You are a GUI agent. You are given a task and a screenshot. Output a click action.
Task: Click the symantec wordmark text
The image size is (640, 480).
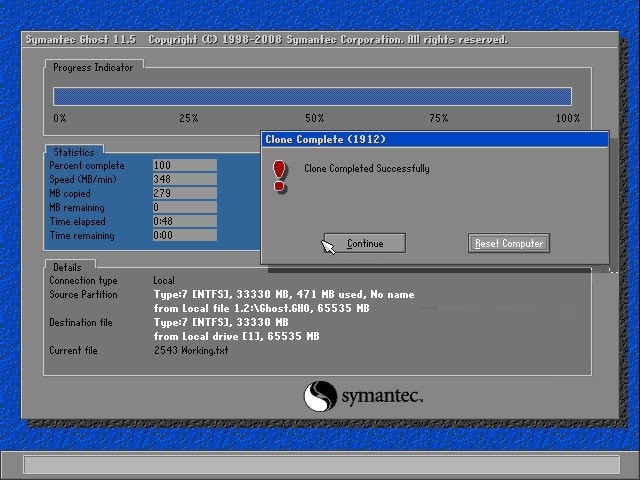(382, 397)
